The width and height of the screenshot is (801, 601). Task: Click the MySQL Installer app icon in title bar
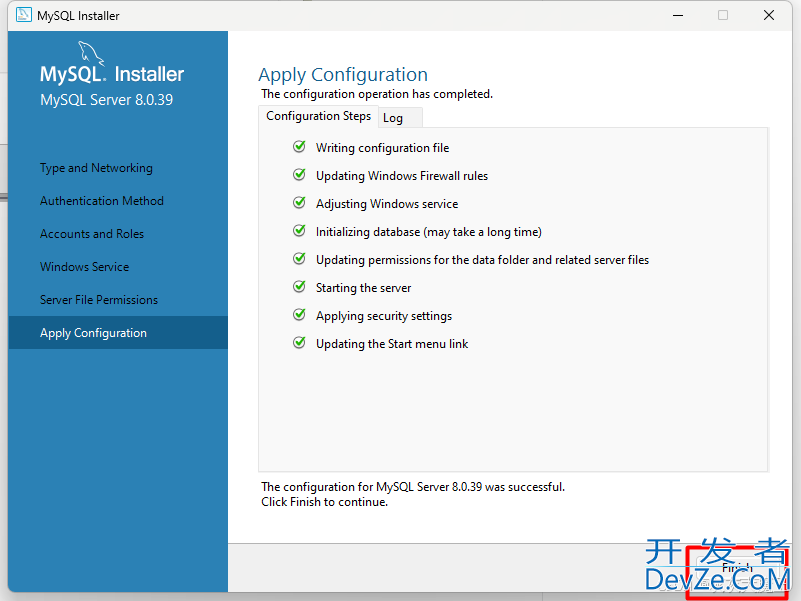(23, 15)
